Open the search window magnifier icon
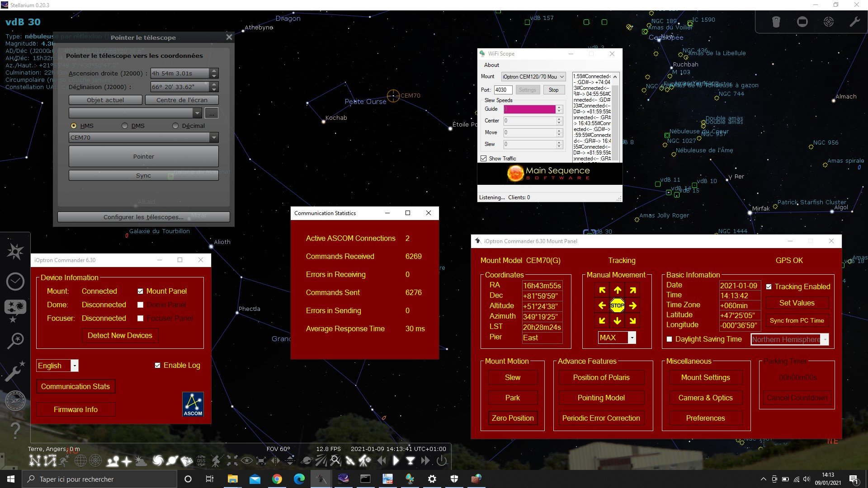This screenshot has width=868, height=488. 15,341
